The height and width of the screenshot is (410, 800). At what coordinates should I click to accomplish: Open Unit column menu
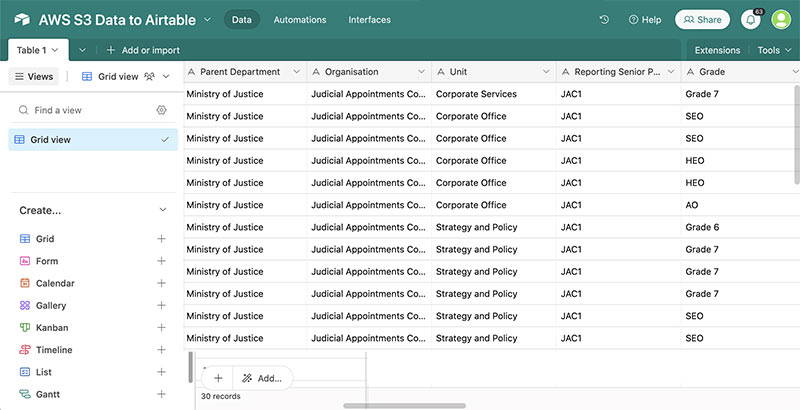(546, 72)
